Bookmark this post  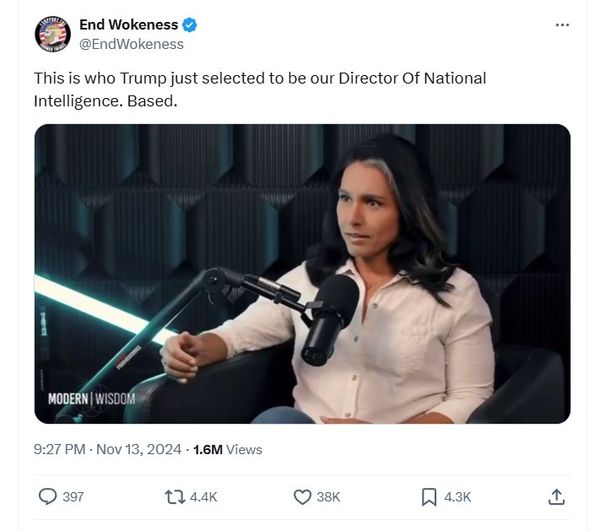[x=429, y=497]
